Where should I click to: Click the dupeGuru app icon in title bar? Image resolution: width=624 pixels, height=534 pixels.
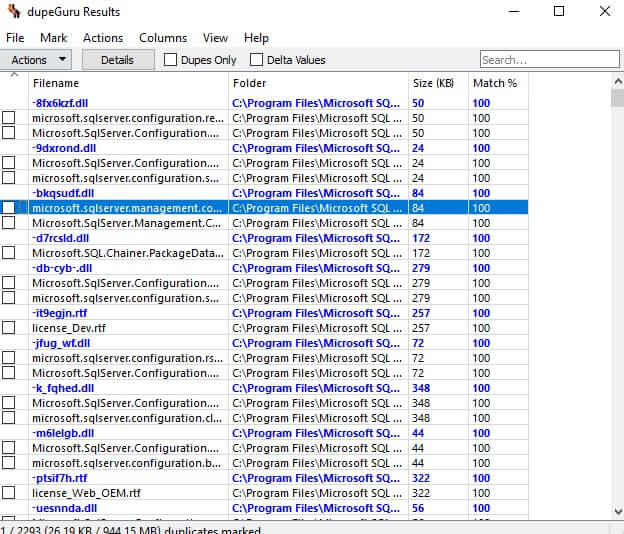[x=12, y=12]
